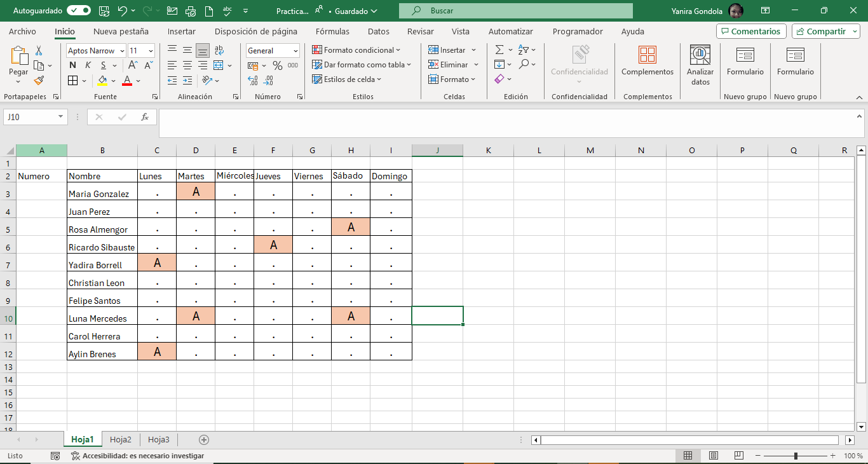Toggle bold formatting (N button)

pos(72,65)
